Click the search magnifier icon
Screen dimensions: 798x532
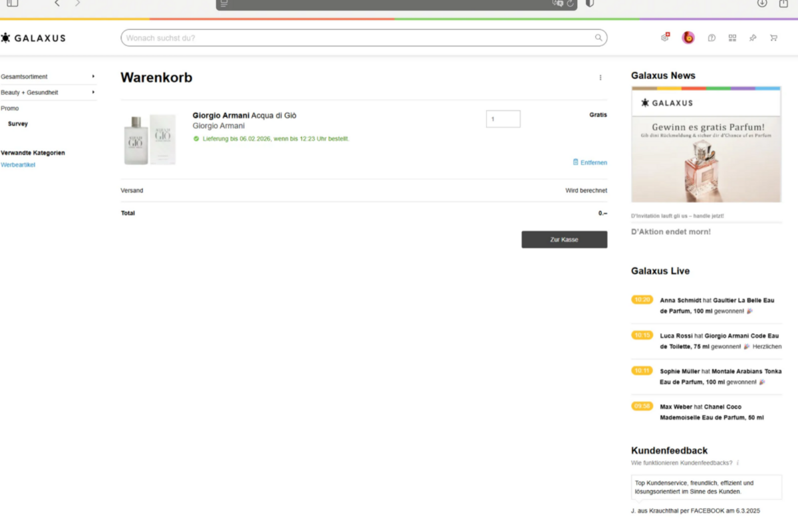coord(598,38)
